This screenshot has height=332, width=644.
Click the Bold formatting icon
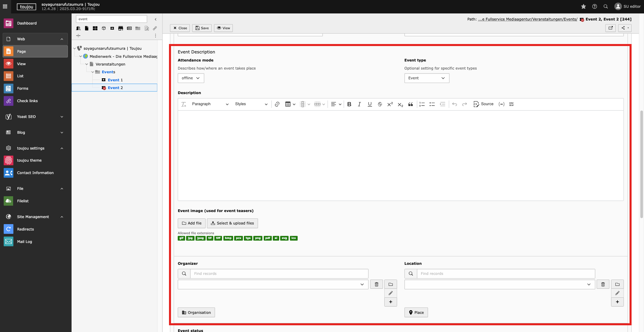[349, 104]
